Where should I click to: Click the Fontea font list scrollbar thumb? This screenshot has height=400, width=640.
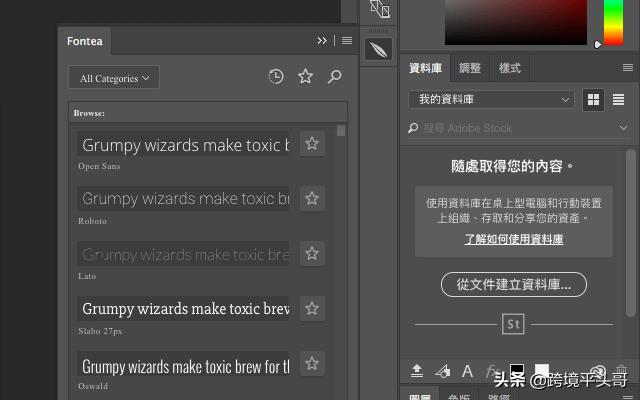tap(341, 131)
